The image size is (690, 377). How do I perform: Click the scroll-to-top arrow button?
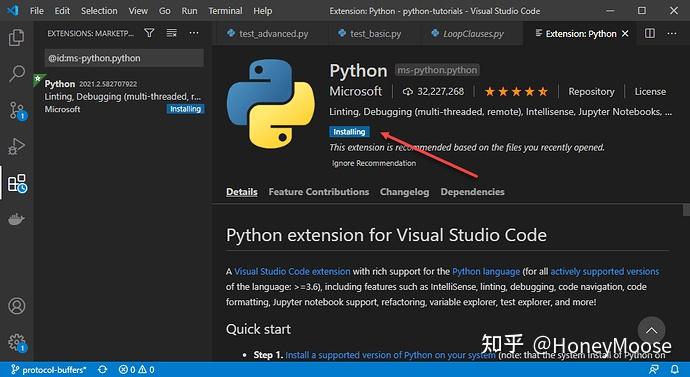tap(651, 330)
